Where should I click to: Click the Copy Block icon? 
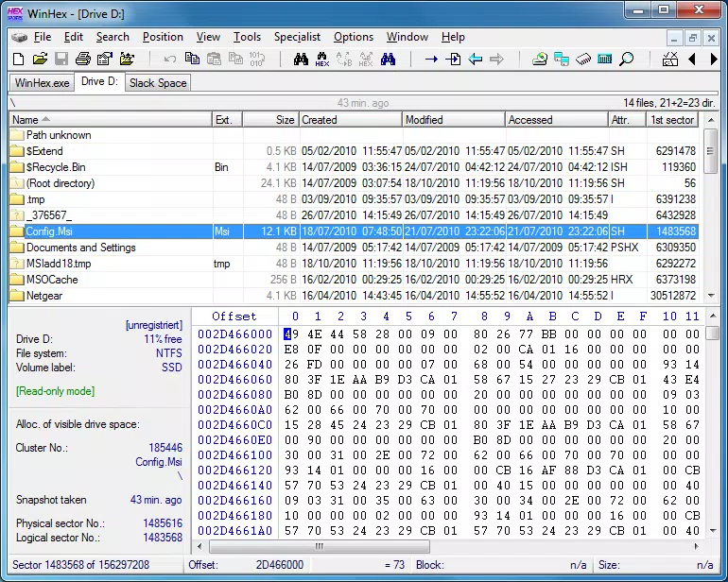192,59
